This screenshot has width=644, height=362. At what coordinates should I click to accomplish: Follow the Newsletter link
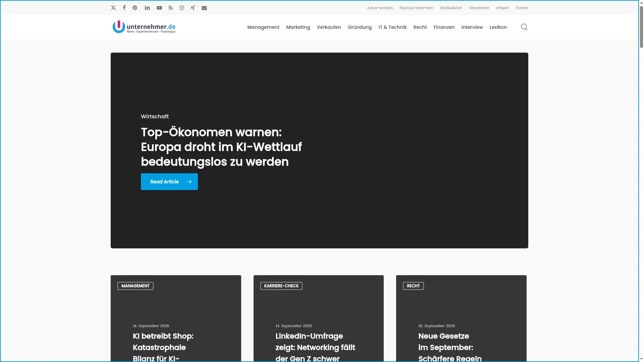pos(479,8)
